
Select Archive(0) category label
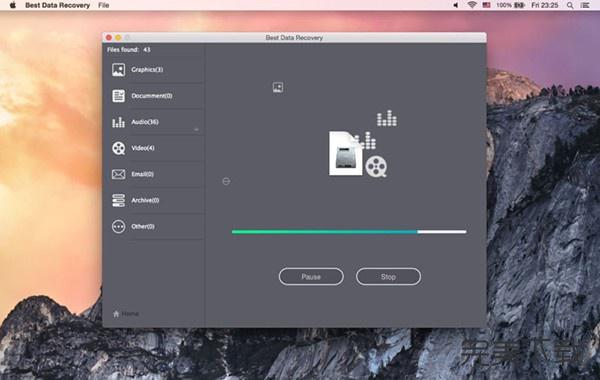(145, 200)
